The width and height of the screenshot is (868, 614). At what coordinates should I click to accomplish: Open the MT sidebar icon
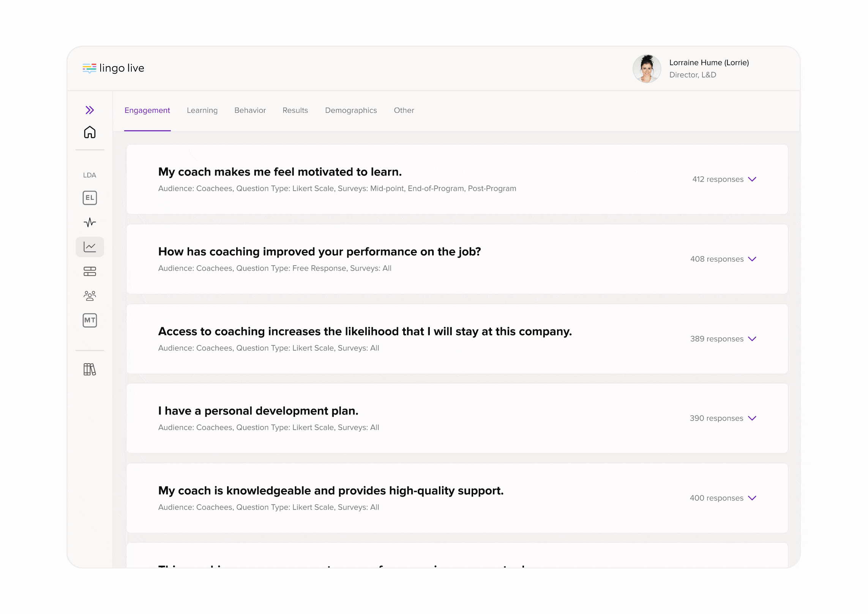90,320
